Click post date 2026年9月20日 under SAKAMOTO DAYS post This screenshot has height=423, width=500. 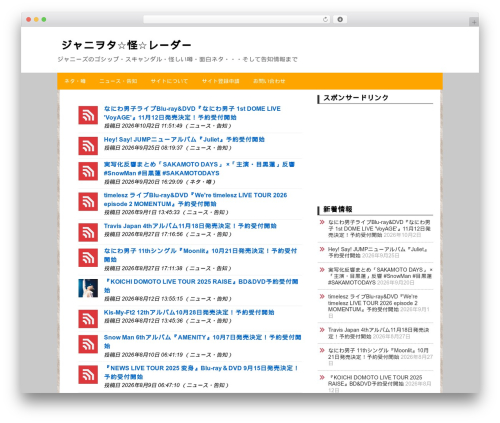153,182
